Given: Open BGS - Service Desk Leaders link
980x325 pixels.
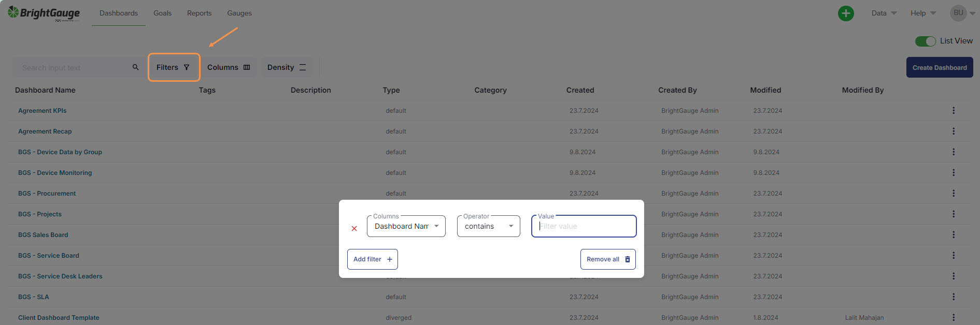Looking at the screenshot, I should [x=60, y=276].
